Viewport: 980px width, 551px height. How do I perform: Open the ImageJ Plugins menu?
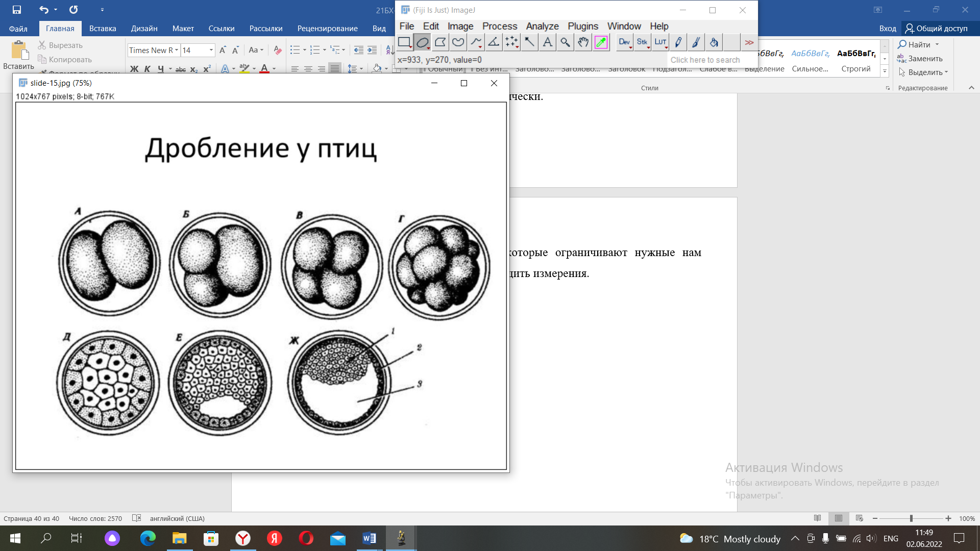point(583,26)
